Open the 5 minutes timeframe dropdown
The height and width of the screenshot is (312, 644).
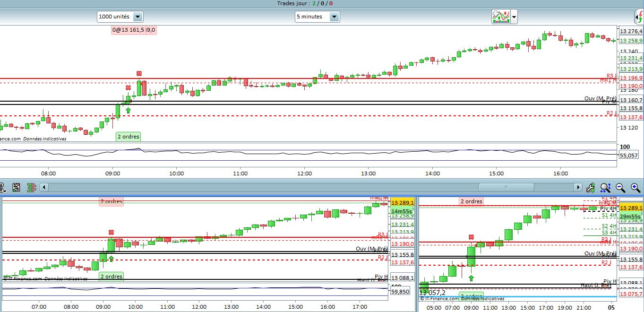click(334, 17)
